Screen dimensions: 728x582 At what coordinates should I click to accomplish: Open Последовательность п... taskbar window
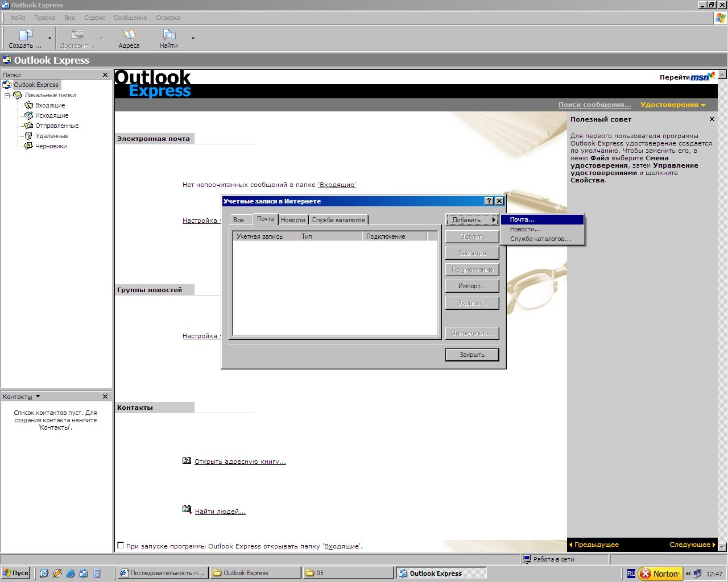(163, 573)
